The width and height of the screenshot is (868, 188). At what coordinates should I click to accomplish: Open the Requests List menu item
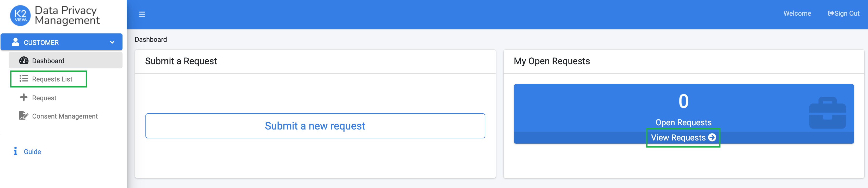point(52,79)
